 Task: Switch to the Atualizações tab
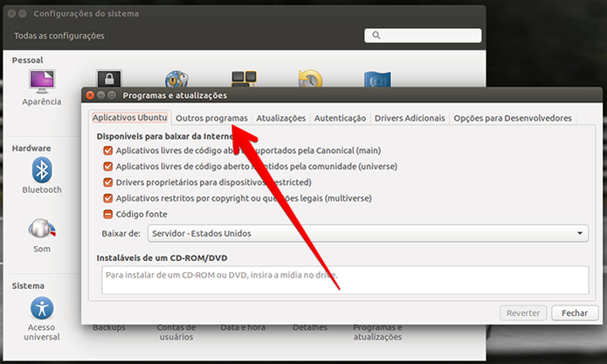[x=280, y=118]
